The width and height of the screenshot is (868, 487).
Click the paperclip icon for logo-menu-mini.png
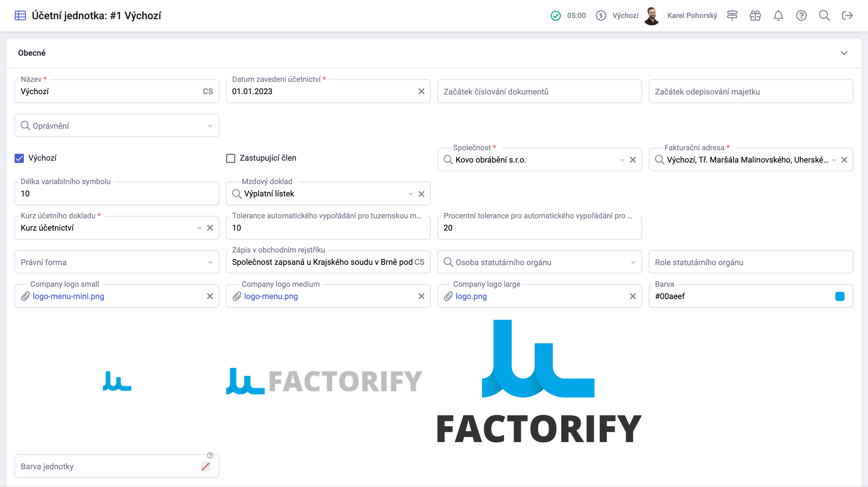(x=25, y=296)
